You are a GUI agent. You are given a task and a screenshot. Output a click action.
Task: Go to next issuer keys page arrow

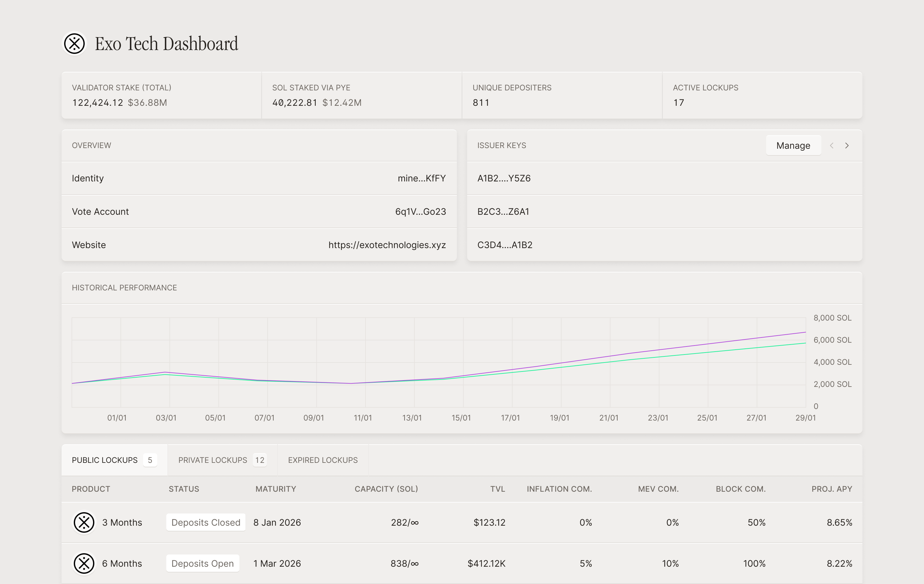[x=847, y=145]
